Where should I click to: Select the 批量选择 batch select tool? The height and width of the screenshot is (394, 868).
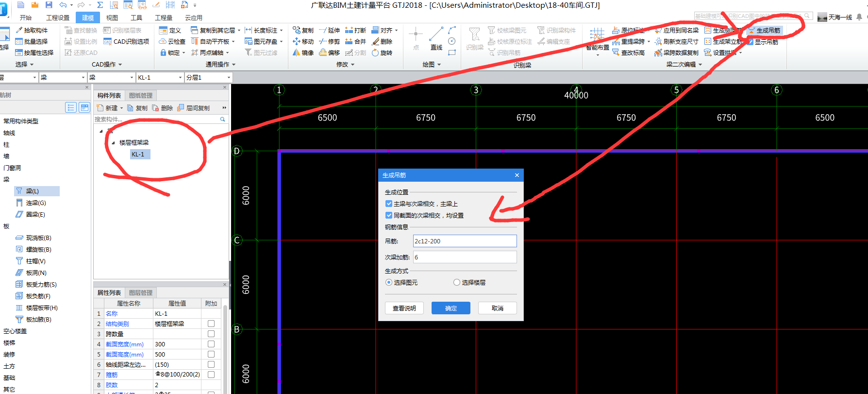[x=32, y=41]
